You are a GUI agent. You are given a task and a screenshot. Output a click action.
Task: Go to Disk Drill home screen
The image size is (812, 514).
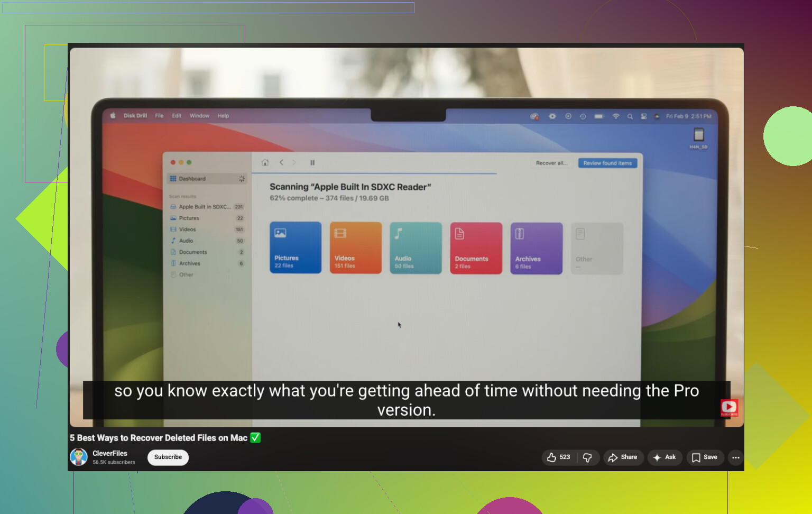(265, 162)
